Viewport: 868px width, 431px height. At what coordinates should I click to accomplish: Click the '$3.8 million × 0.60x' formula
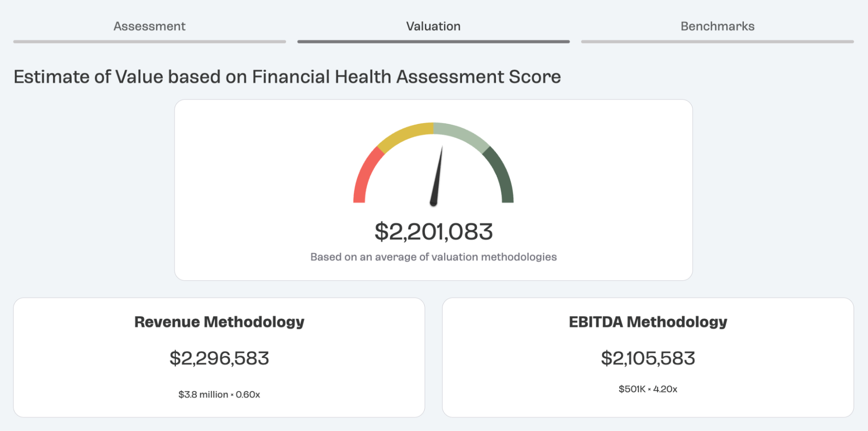(x=219, y=395)
